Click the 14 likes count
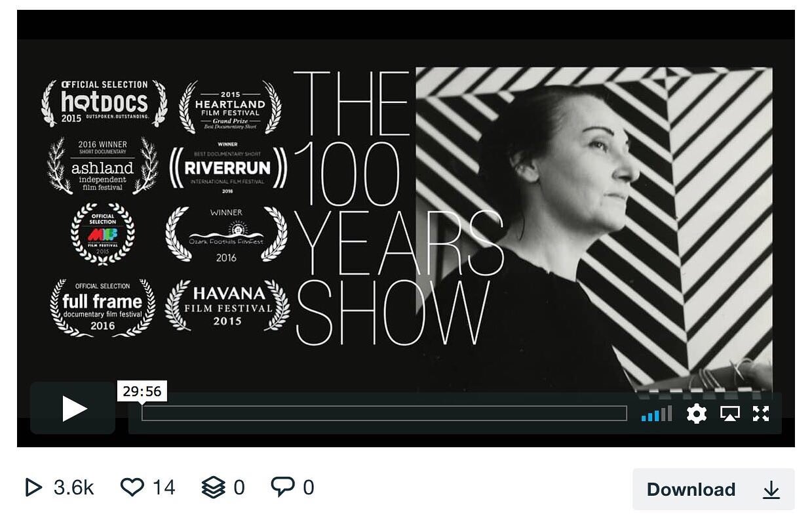 coord(164,487)
